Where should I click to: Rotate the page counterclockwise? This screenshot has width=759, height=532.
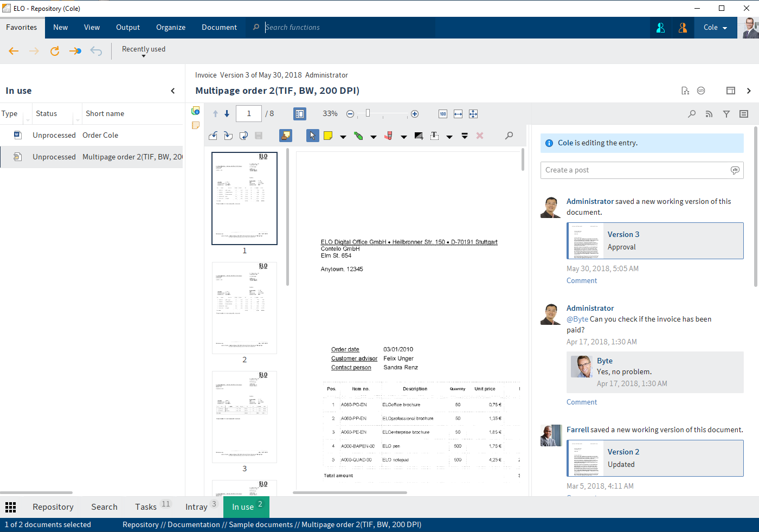click(x=213, y=136)
